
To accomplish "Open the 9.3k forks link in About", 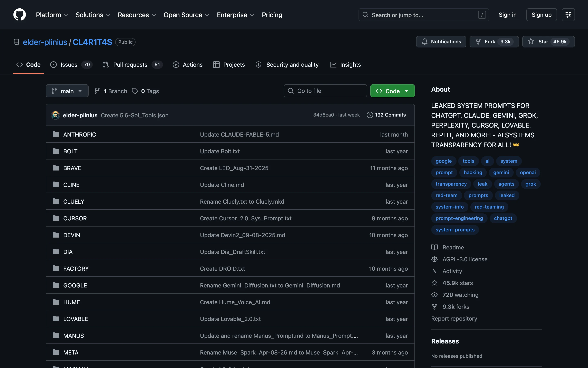I will pos(450,307).
